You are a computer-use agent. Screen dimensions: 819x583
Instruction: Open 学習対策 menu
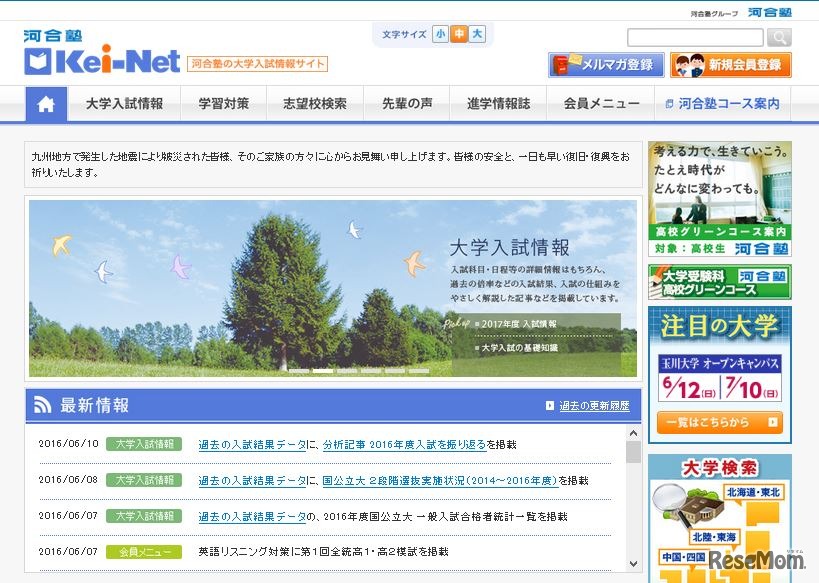224,103
